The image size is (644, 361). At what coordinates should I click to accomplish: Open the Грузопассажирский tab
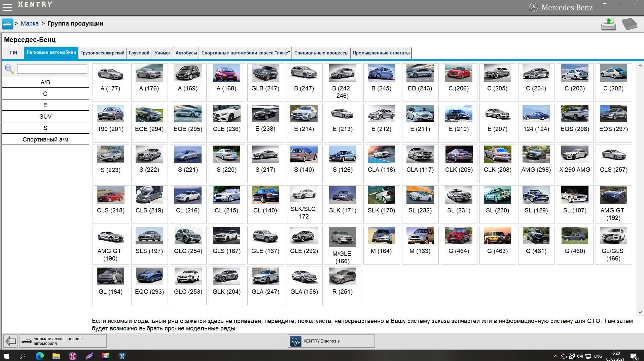[102, 53]
